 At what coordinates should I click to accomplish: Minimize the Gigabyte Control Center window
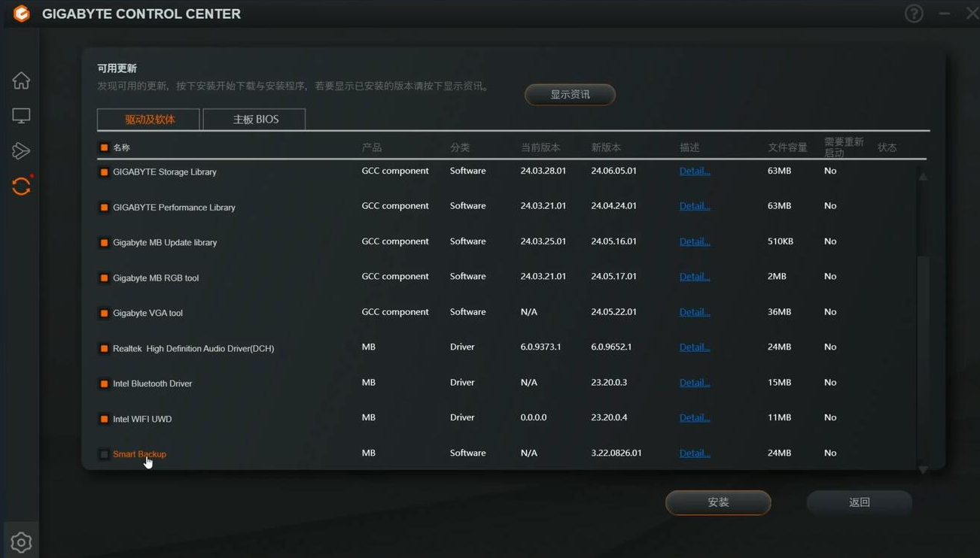point(945,14)
